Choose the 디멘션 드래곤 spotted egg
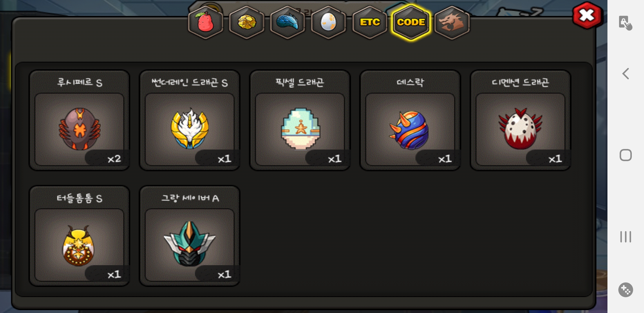This screenshot has height=313, width=644. click(520, 120)
